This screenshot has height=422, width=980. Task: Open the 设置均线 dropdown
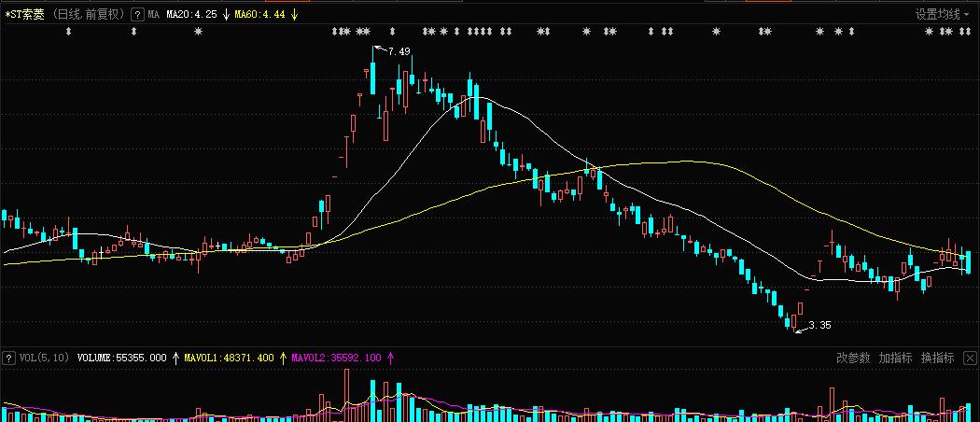943,15
